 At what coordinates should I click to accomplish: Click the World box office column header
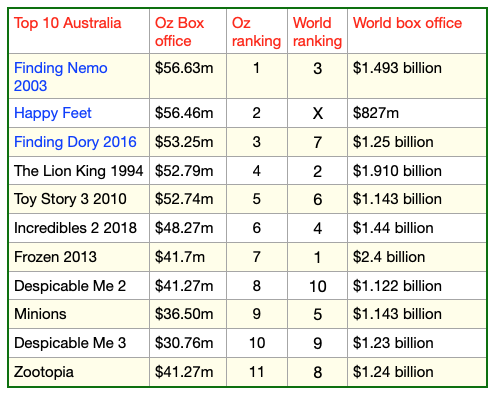[x=407, y=23]
